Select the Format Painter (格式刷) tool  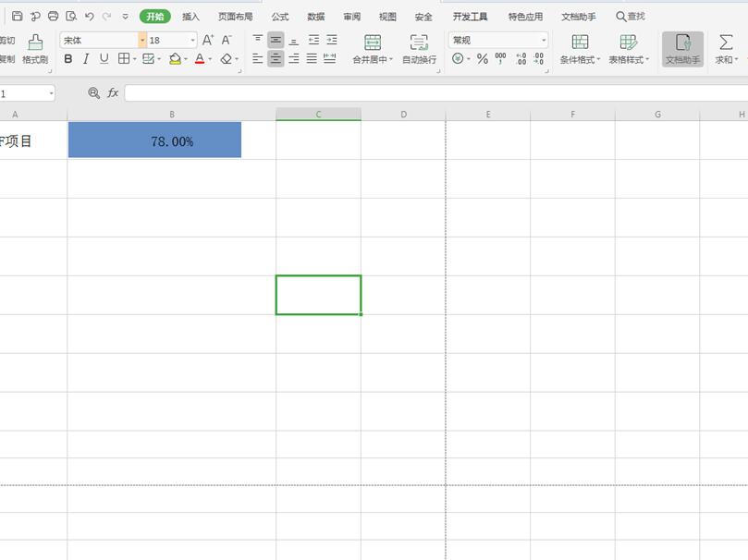(35, 48)
